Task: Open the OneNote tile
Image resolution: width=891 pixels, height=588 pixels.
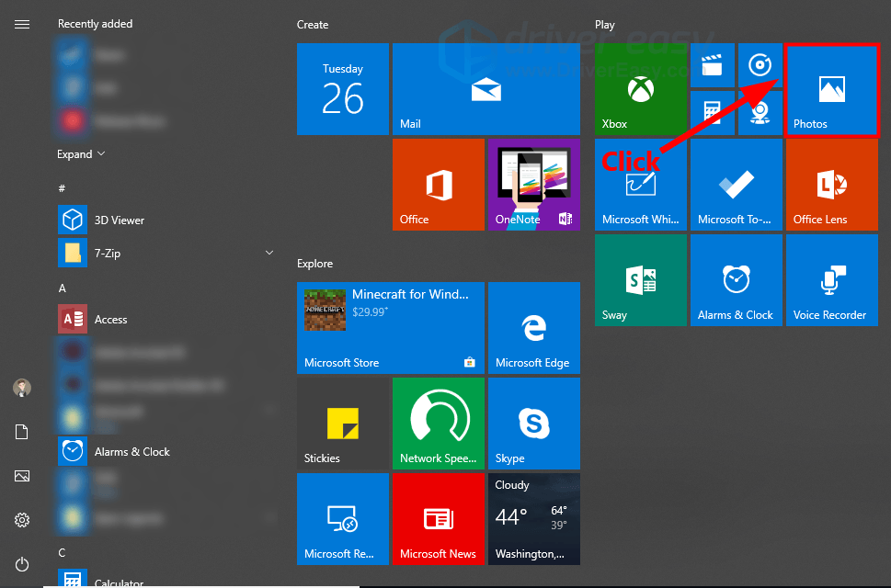Action: [534, 185]
